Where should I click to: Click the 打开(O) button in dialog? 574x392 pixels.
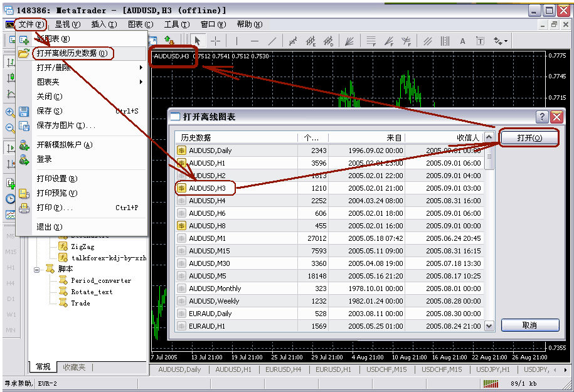(x=529, y=138)
